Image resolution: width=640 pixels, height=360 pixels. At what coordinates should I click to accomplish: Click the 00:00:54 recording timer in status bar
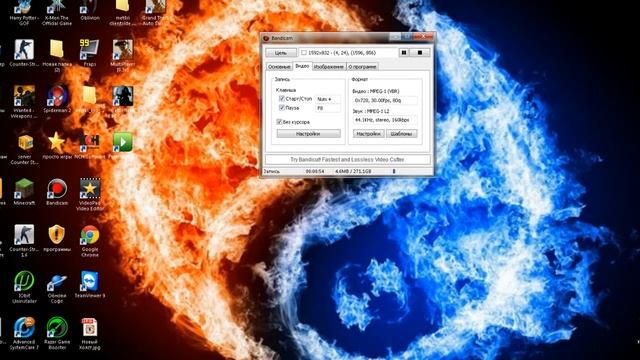pyautogui.click(x=315, y=171)
